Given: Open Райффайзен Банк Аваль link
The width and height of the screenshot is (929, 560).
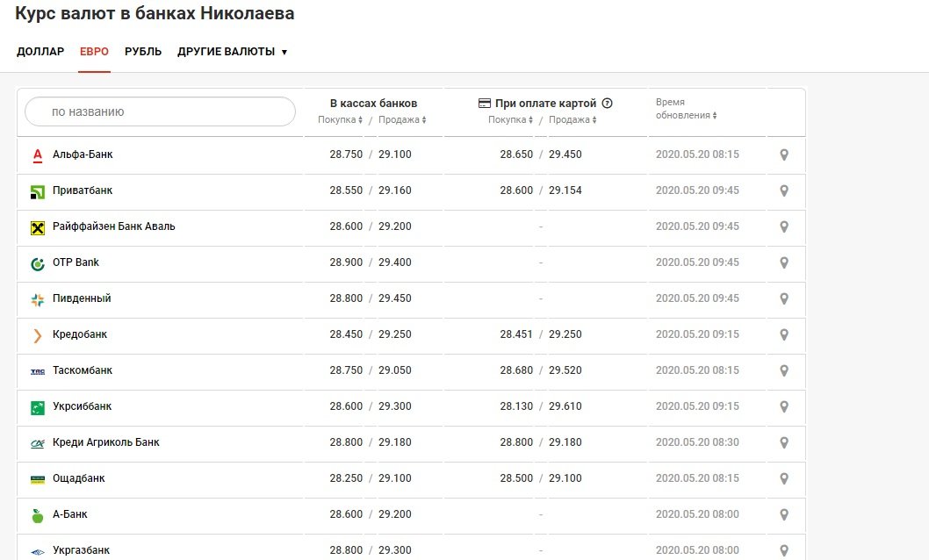Looking at the screenshot, I should click(x=114, y=226).
